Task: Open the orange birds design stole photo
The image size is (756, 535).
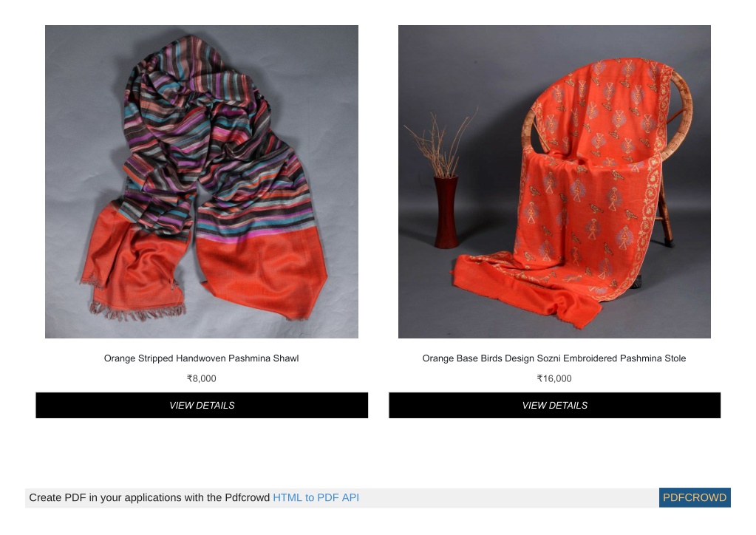Action: tap(554, 182)
